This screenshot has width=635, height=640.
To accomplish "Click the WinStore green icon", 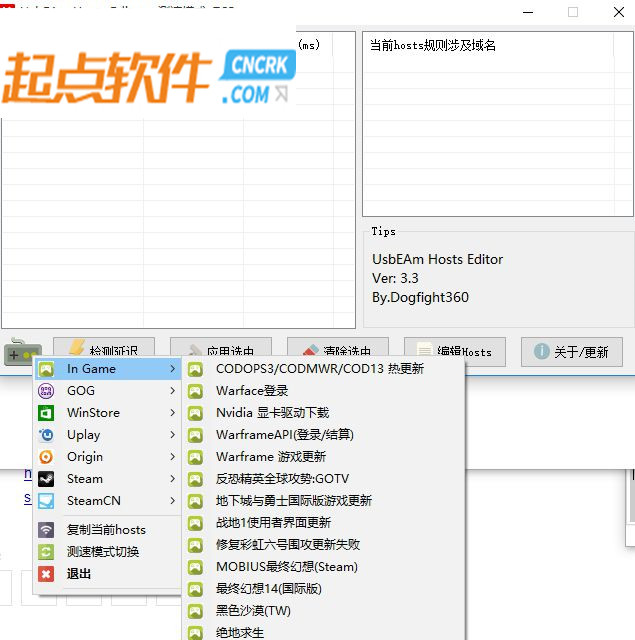I will [x=46, y=413].
